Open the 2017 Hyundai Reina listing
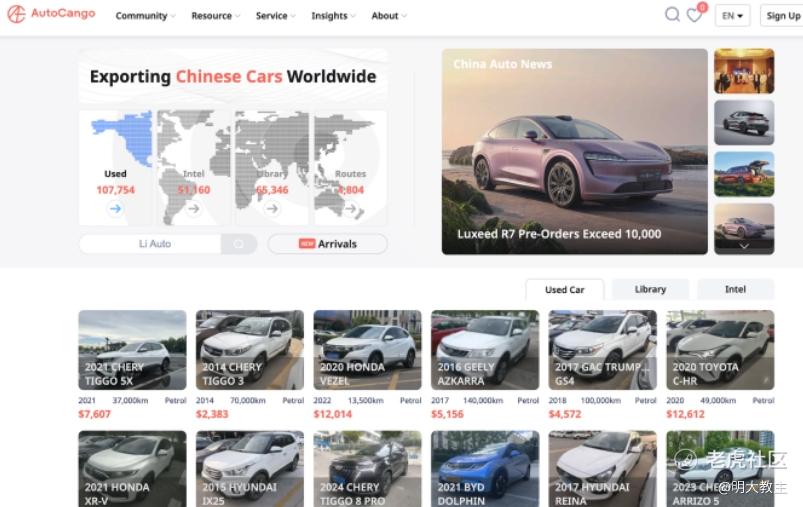803x507 pixels. tap(602, 469)
